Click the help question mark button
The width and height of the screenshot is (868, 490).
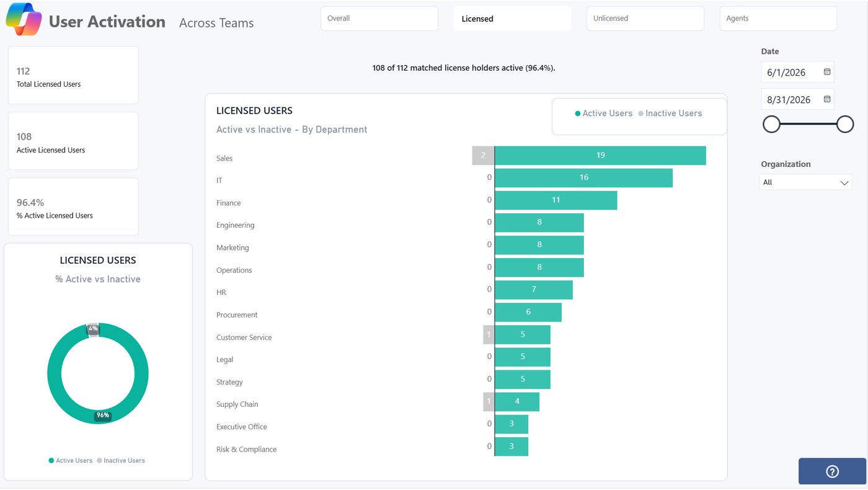point(832,471)
